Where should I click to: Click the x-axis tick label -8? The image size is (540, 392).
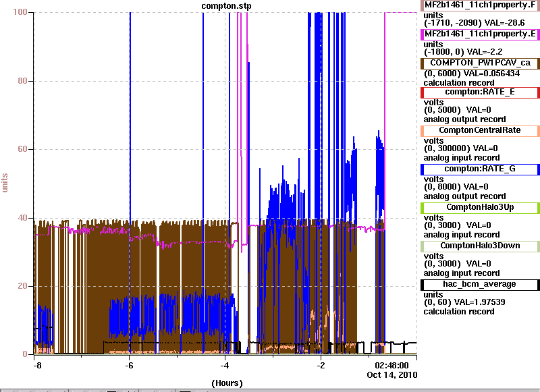point(37,366)
